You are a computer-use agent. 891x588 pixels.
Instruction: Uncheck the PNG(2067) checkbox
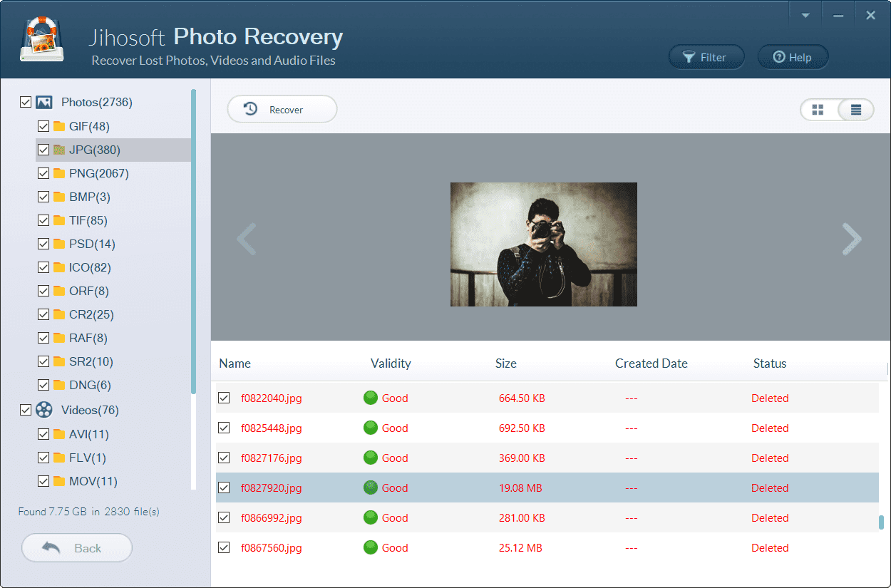tap(43, 173)
